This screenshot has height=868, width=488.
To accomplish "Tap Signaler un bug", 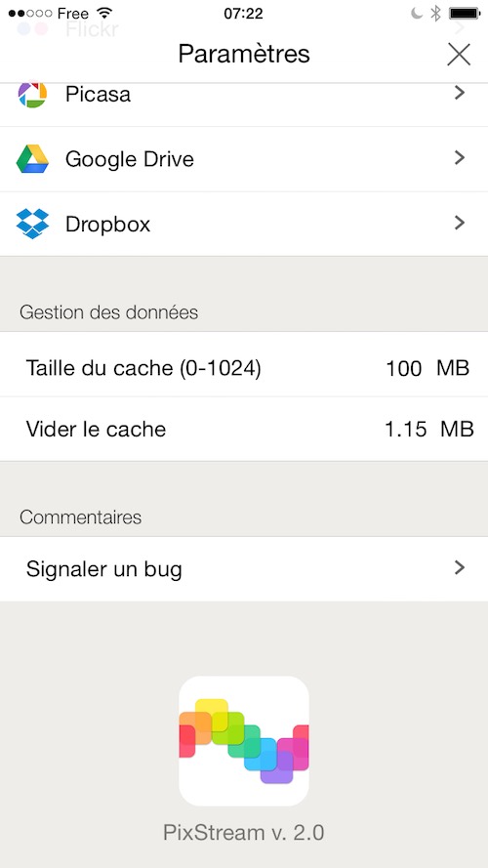I will (x=244, y=569).
